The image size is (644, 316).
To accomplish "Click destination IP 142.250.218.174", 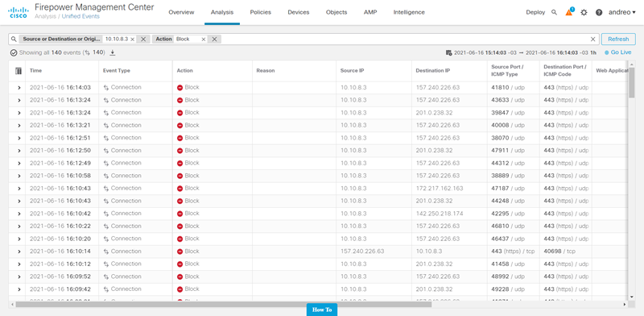I will tap(440, 214).
